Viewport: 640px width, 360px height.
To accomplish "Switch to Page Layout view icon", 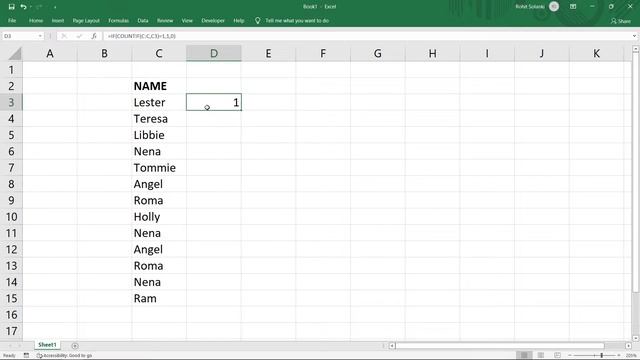I will click(x=541, y=356).
